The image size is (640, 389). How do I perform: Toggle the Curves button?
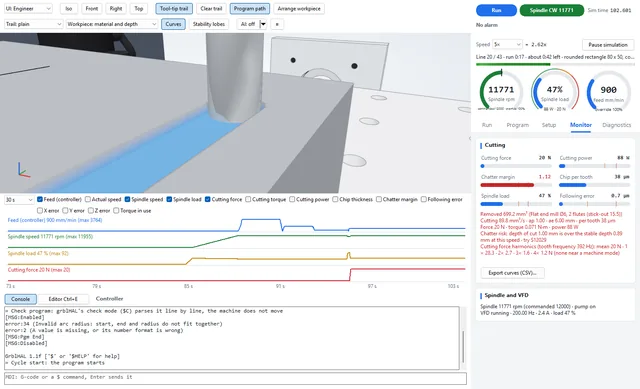click(173, 24)
